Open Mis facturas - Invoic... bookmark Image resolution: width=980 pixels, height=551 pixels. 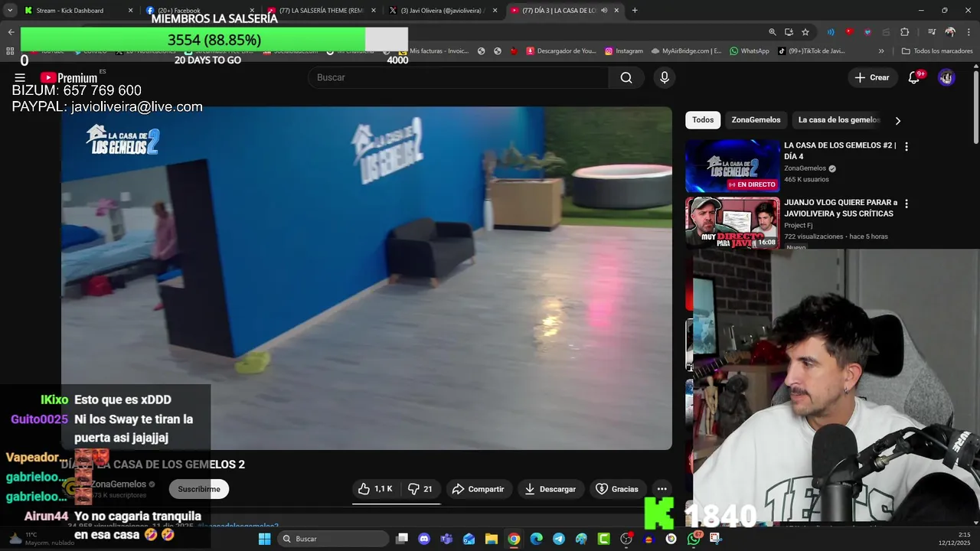(x=433, y=51)
